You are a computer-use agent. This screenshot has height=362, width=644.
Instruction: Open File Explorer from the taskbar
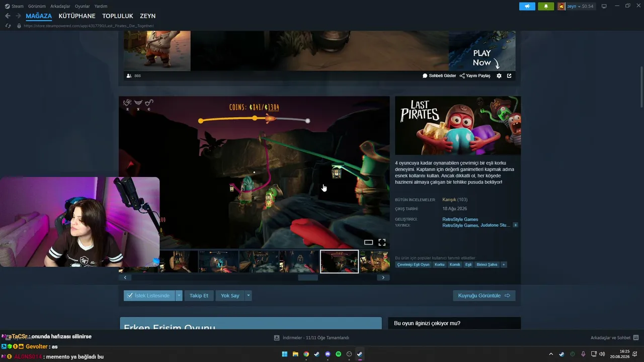[295, 354]
